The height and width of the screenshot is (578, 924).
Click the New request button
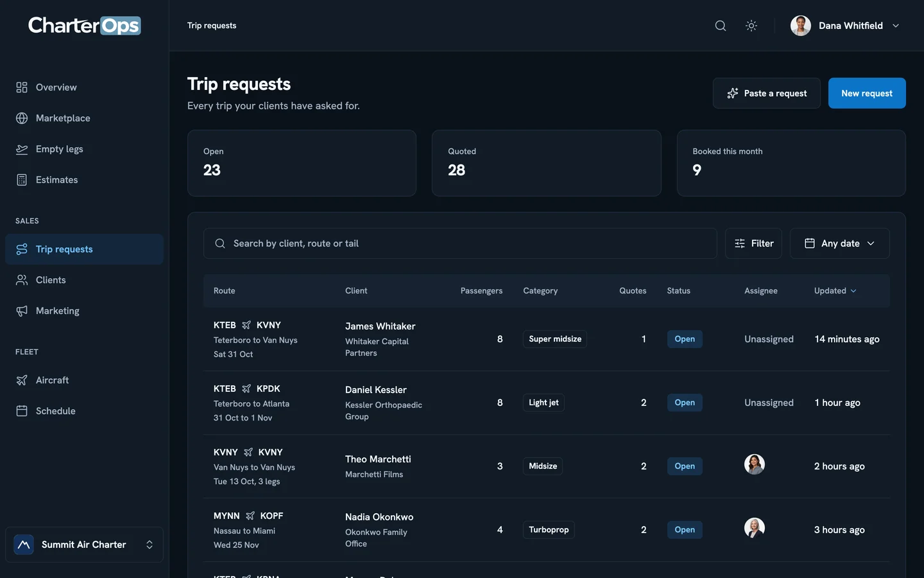(867, 93)
